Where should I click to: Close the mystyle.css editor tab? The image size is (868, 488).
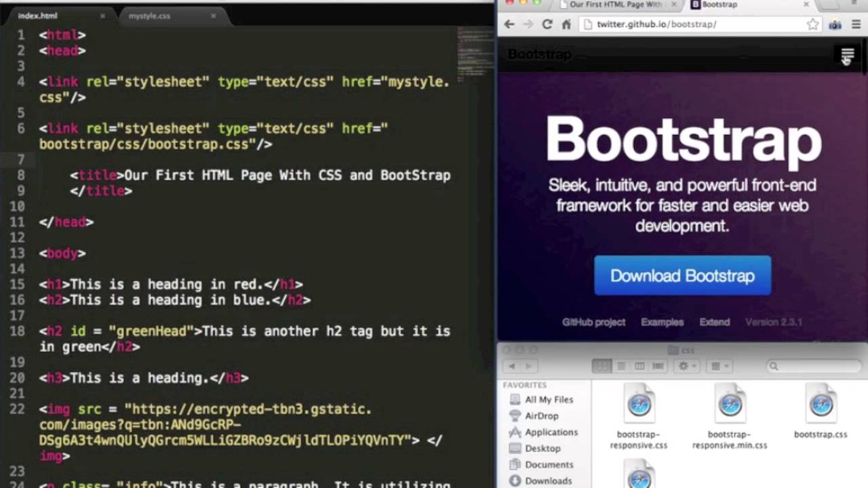213,16
